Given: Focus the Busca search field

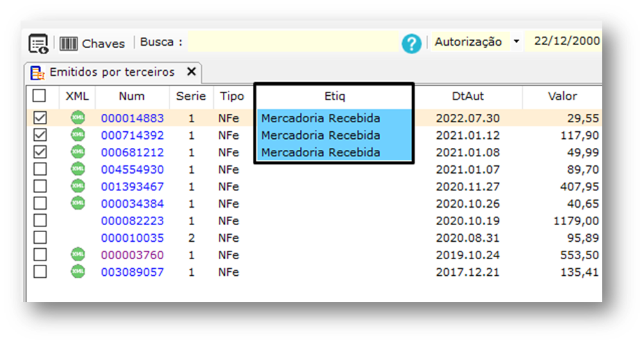Looking at the screenshot, I should click(293, 42).
